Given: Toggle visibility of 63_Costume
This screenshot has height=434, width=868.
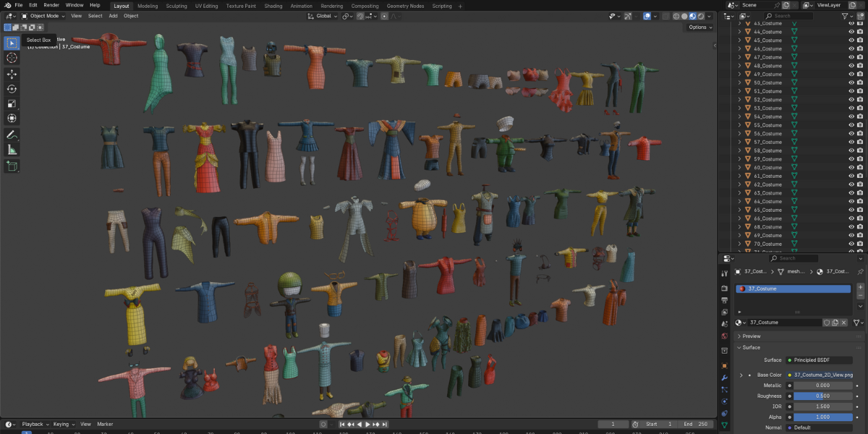Looking at the screenshot, I should coord(851,193).
